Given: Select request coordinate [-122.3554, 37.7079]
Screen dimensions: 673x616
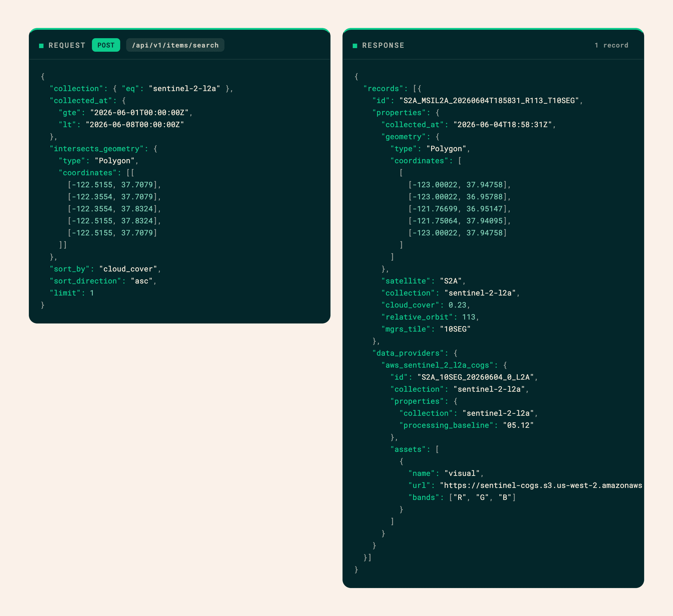Looking at the screenshot, I should point(112,197).
